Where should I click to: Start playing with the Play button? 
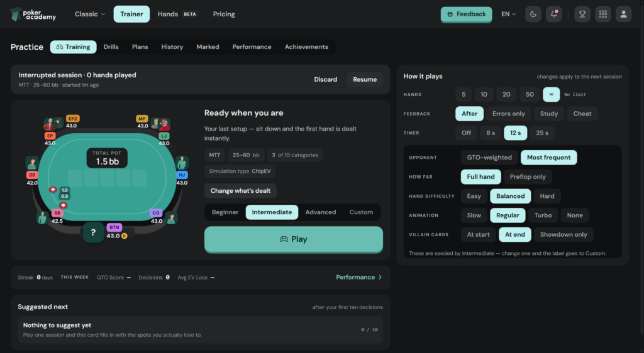[294, 239]
